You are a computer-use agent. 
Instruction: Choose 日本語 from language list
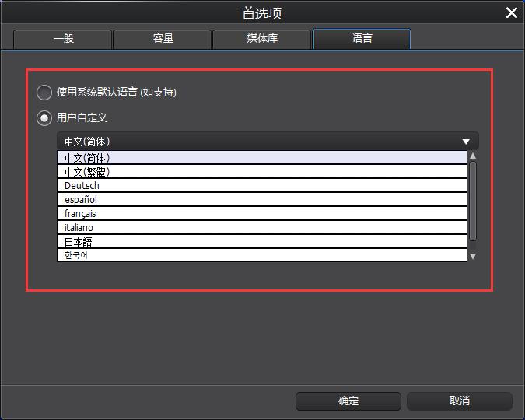262,241
